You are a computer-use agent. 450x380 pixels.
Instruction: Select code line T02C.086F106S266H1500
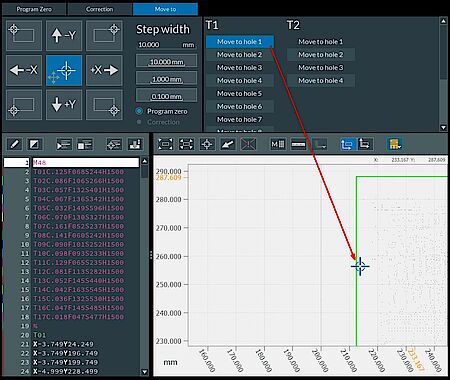coord(79,181)
